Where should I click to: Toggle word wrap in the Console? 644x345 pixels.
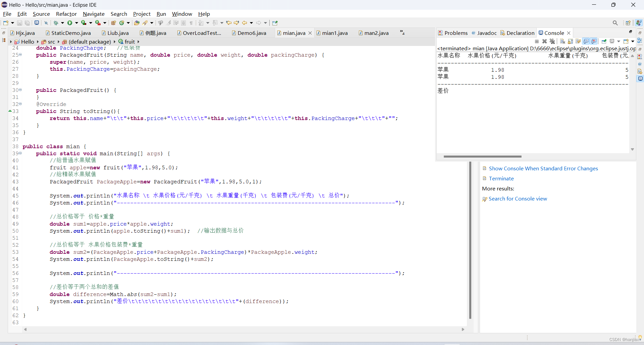(x=578, y=41)
